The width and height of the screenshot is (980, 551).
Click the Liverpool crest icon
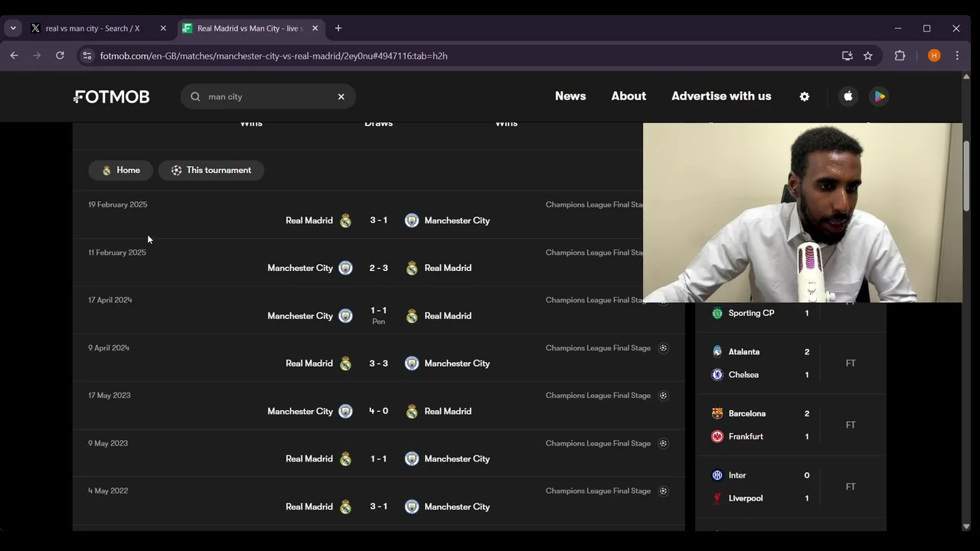tap(717, 498)
